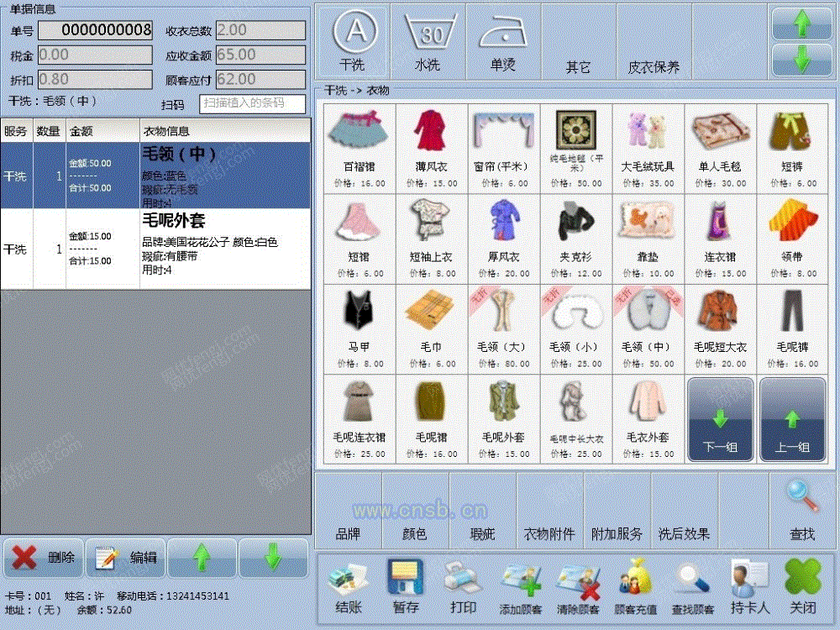Choose the 厚风衣 thick trench coat item
840x630 pixels.
coord(504,239)
